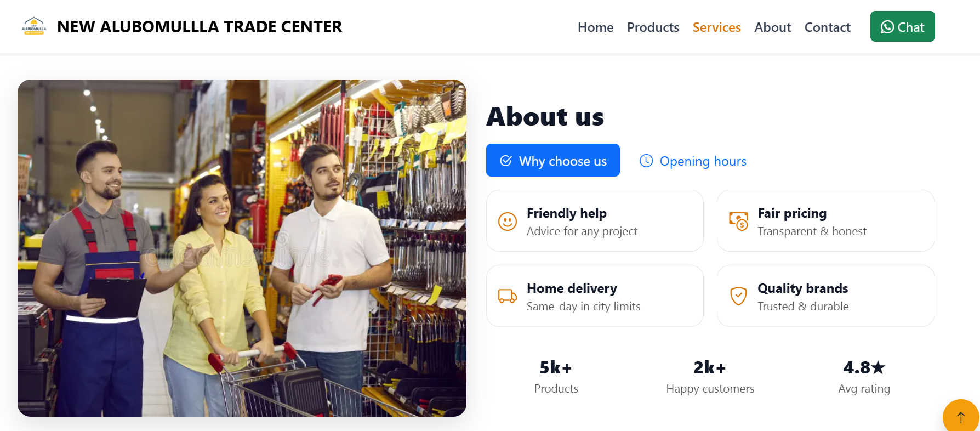The image size is (980, 431).
Task: Click the orange scroll-to-top arrow button
Action: click(x=961, y=417)
